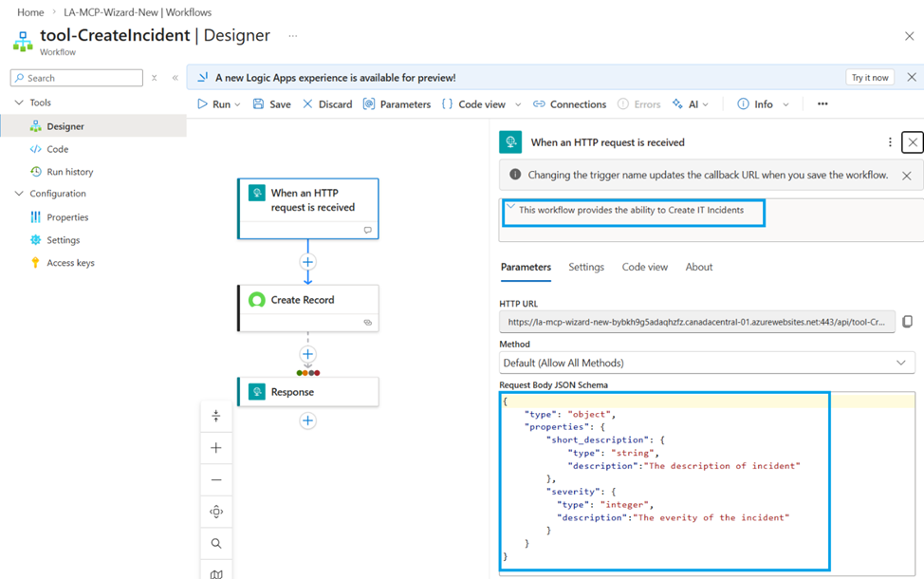
Task: Open Run history in sidebar
Action: (x=69, y=172)
